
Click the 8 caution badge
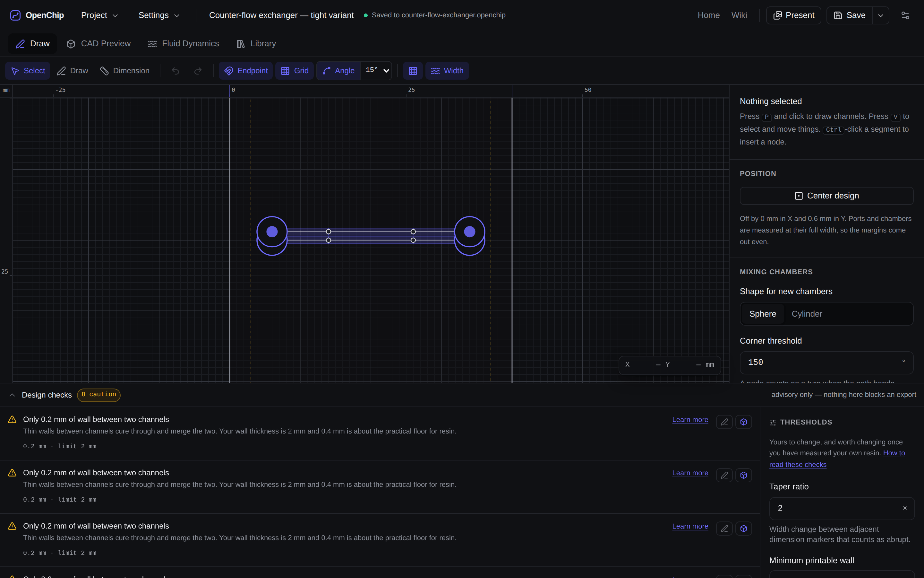pos(99,395)
